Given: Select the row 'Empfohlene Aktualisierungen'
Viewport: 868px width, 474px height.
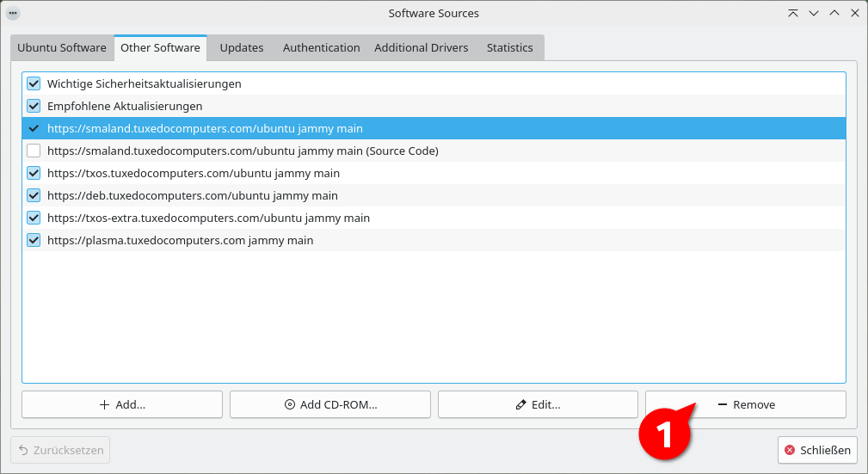Looking at the screenshot, I should pyautogui.click(x=434, y=106).
